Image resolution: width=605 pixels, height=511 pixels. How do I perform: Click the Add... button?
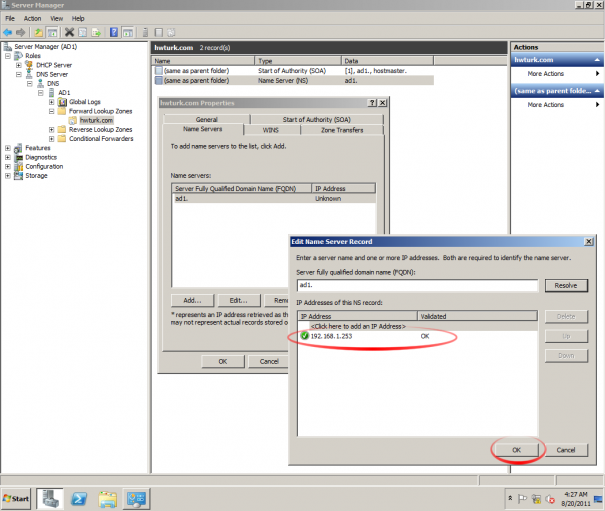pos(192,300)
